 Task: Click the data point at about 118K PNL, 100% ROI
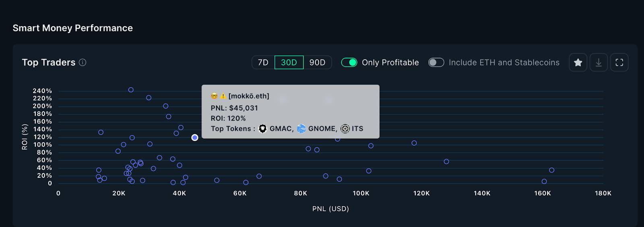click(x=414, y=143)
